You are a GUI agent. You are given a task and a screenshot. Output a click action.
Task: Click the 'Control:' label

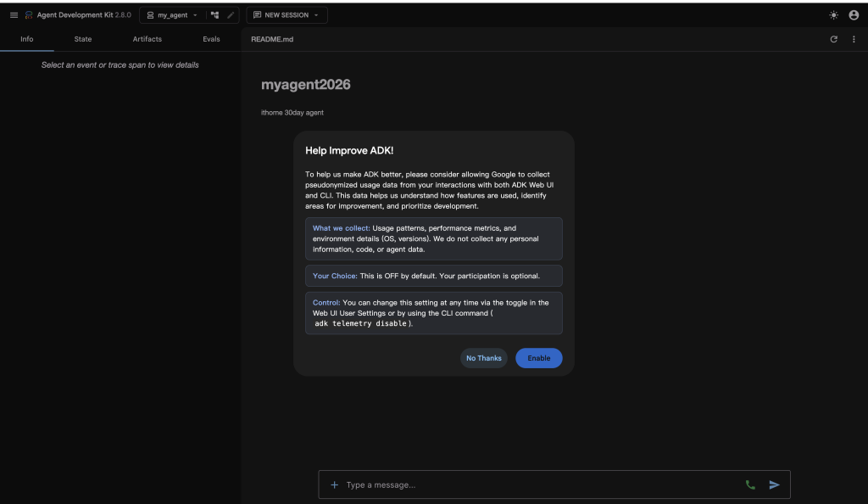326,302
